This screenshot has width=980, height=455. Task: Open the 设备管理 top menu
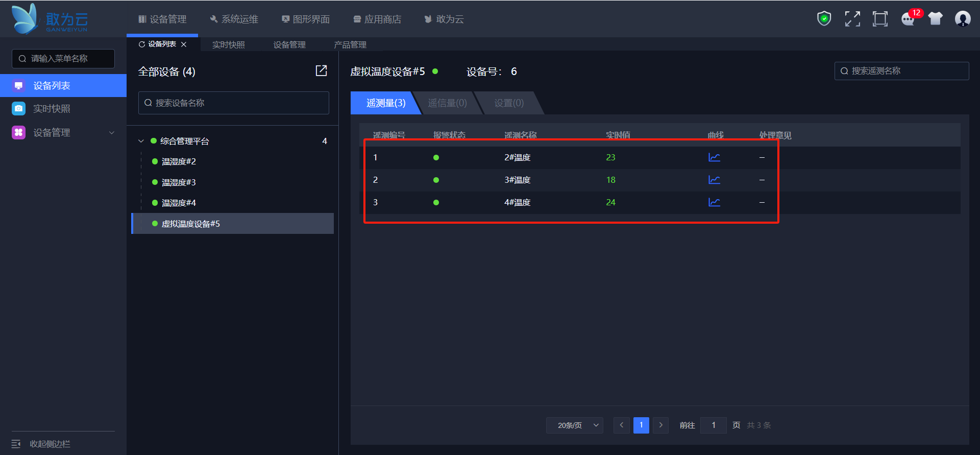(162, 19)
